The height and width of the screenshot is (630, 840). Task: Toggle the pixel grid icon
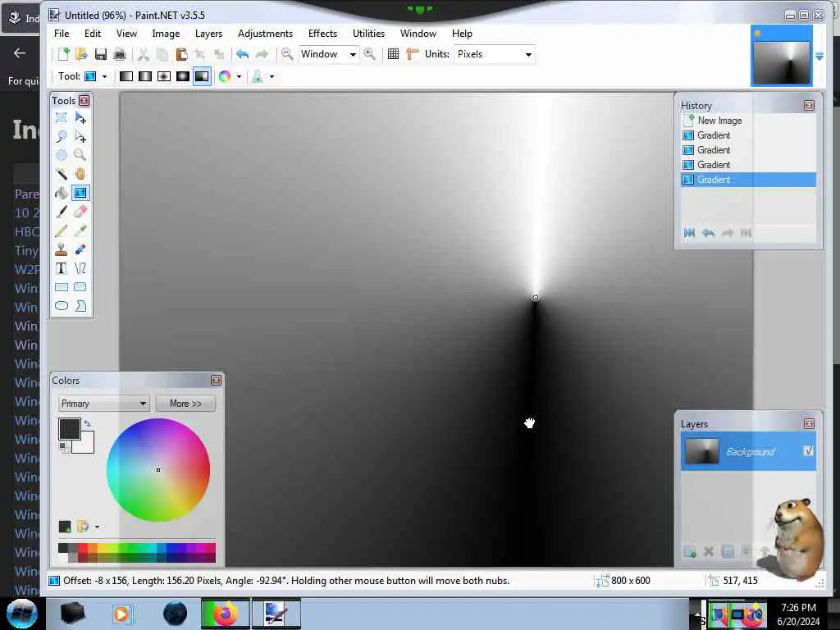tap(393, 53)
